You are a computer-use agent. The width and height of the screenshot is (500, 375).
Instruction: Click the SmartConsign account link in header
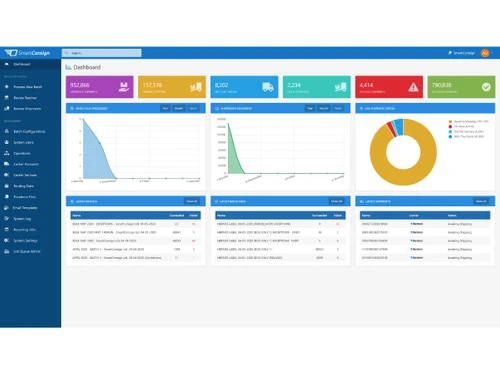462,53
